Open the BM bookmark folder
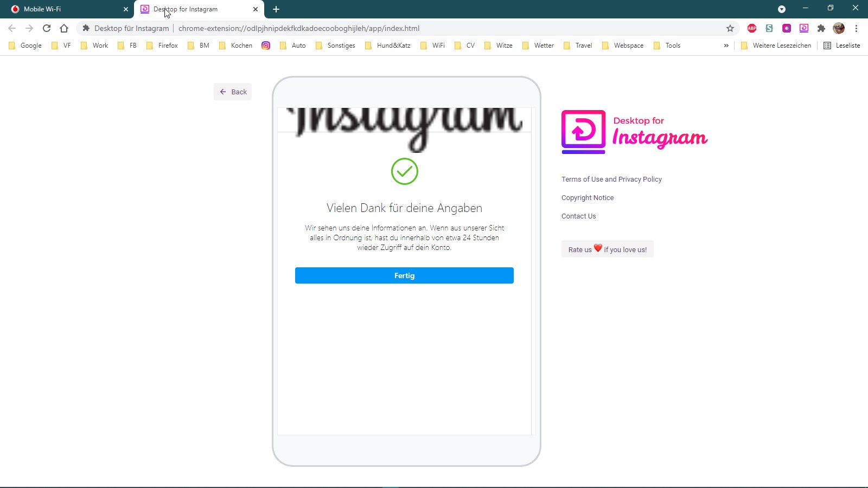The image size is (868, 488). 199,46
